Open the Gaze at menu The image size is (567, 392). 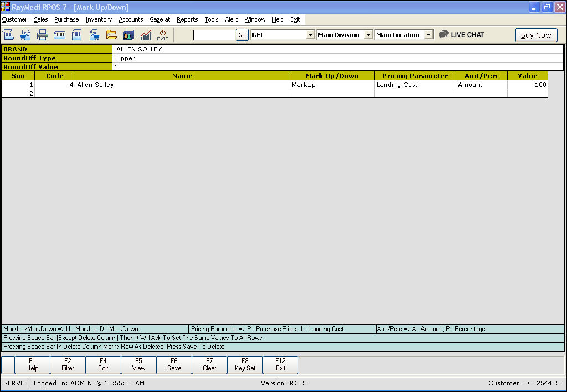point(160,19)
